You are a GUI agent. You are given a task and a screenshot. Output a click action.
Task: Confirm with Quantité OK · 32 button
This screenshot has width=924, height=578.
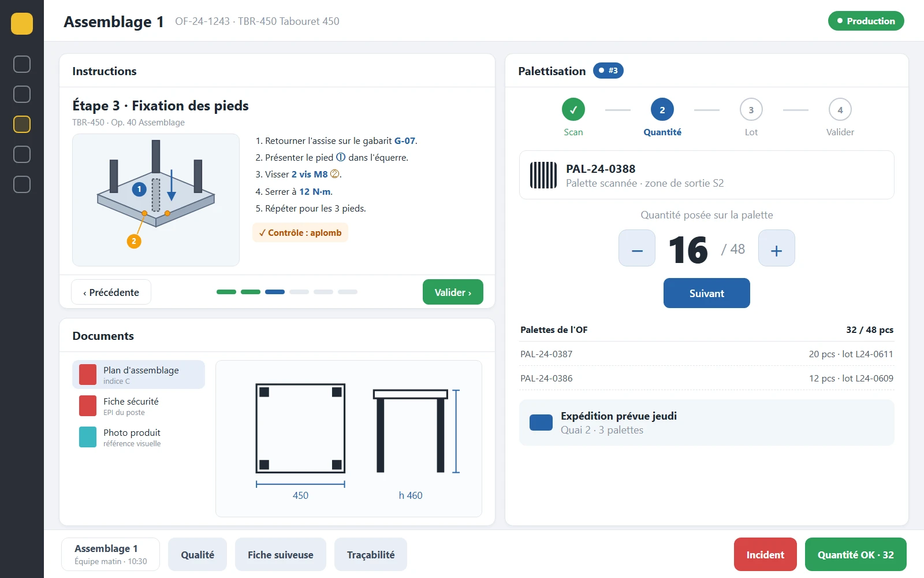(856, 554)
